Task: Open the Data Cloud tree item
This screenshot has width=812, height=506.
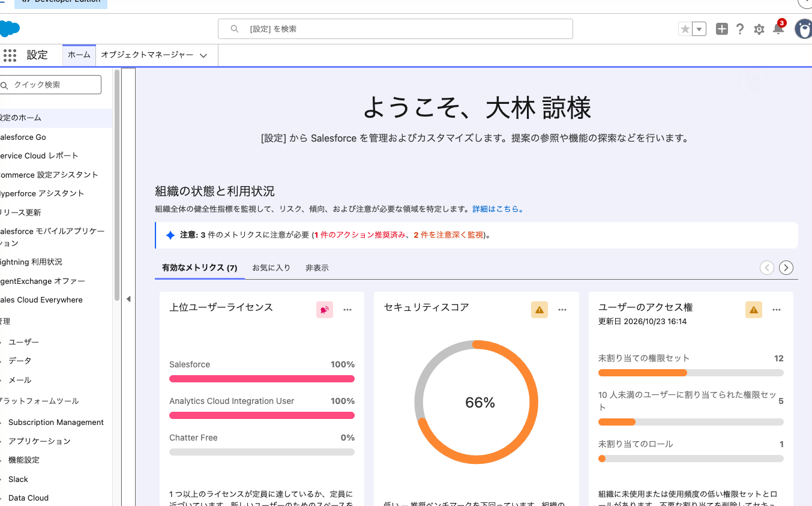Action: pyautogui.click(x=28, y=498)
